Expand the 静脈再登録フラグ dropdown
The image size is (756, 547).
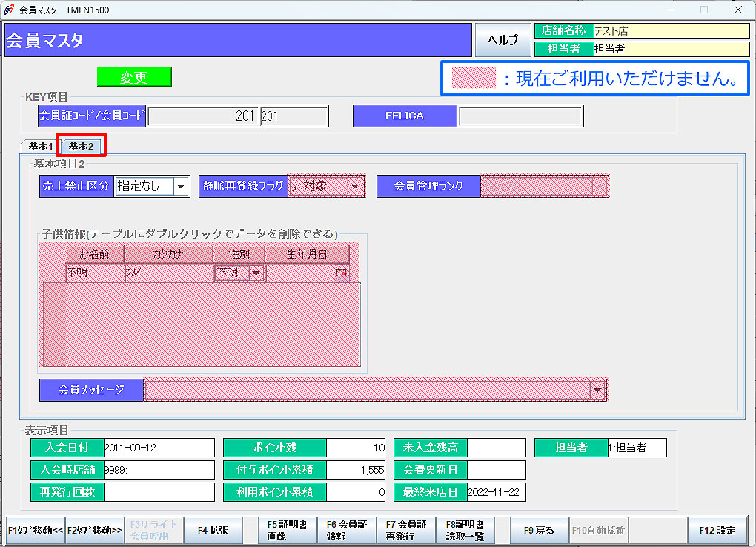(356, 187)
